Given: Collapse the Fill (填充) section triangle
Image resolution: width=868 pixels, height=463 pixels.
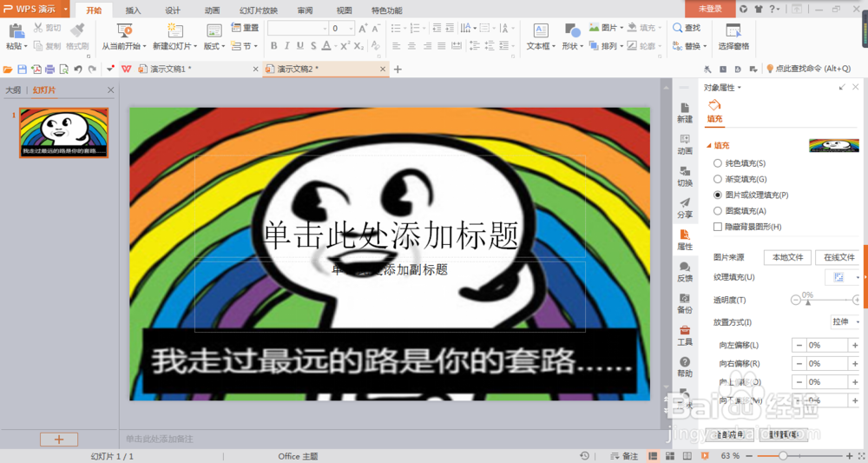Looking at the screenshot, I should click(708, 146).
